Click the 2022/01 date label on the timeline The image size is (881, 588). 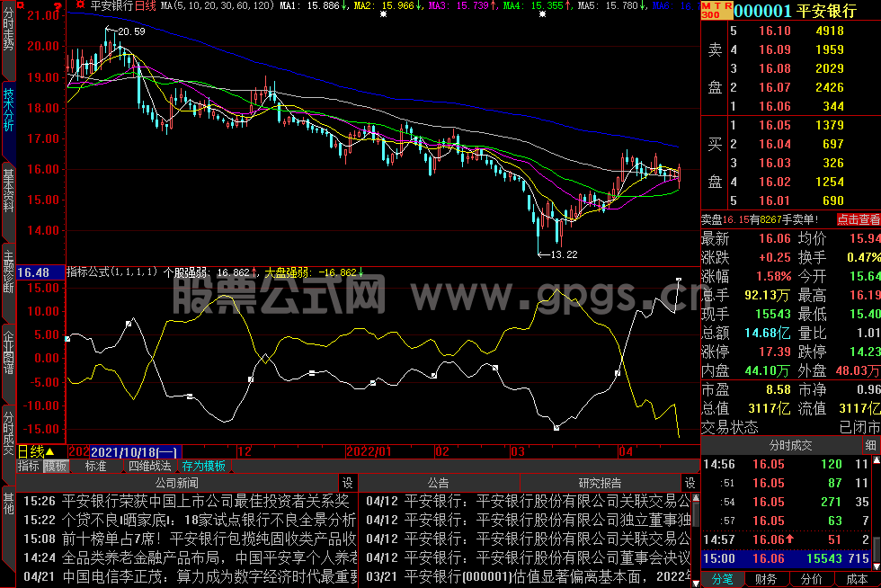(369, 451)
